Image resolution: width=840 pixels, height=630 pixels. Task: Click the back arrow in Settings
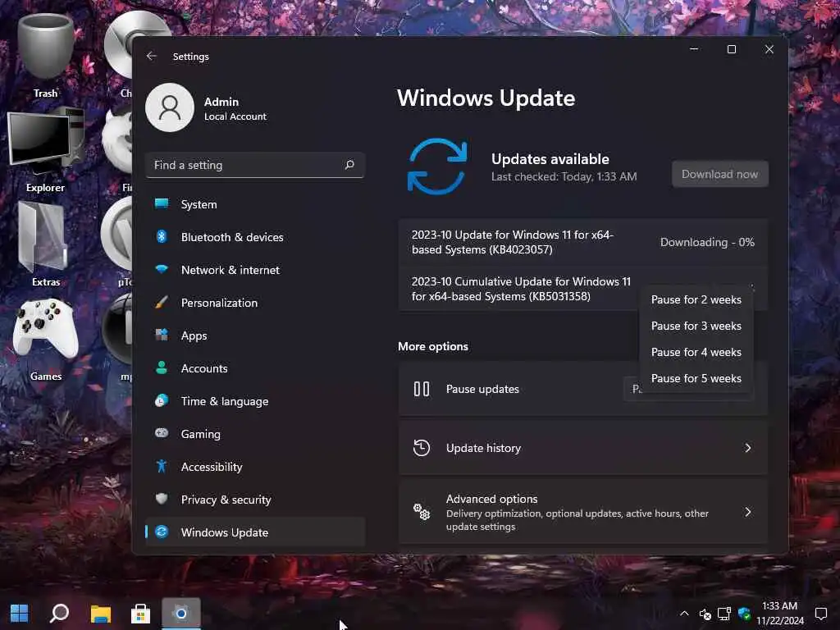pos(152,56)
